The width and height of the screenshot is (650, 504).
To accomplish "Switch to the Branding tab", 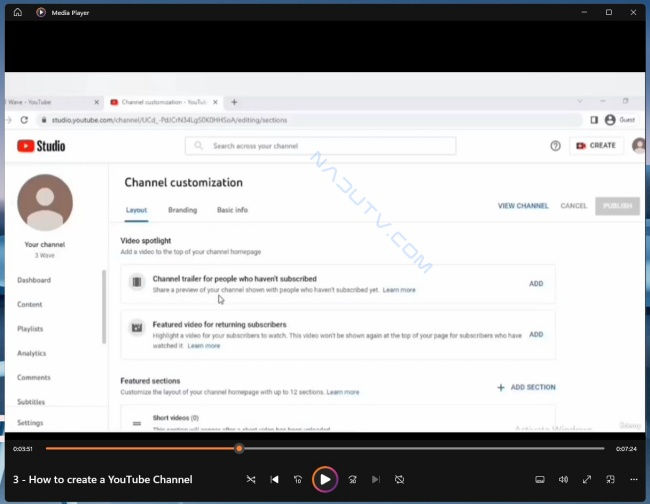I will point(182,210).
